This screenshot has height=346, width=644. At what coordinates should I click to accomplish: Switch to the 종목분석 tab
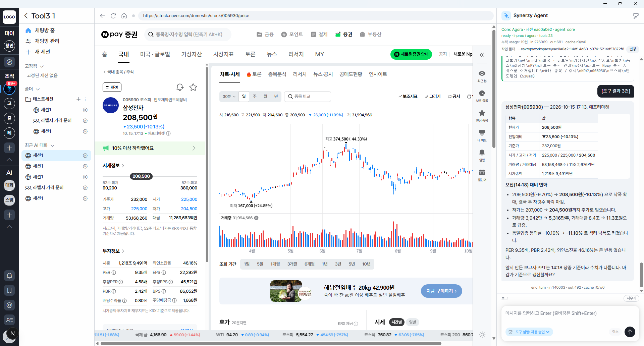click(x=277, y=74)
